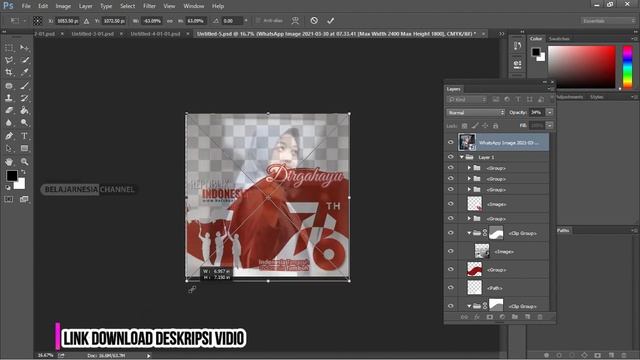Click the foreground color swatch in toolbox
The width and height of the screenshot is (640, 360).
tap(12, 176)
